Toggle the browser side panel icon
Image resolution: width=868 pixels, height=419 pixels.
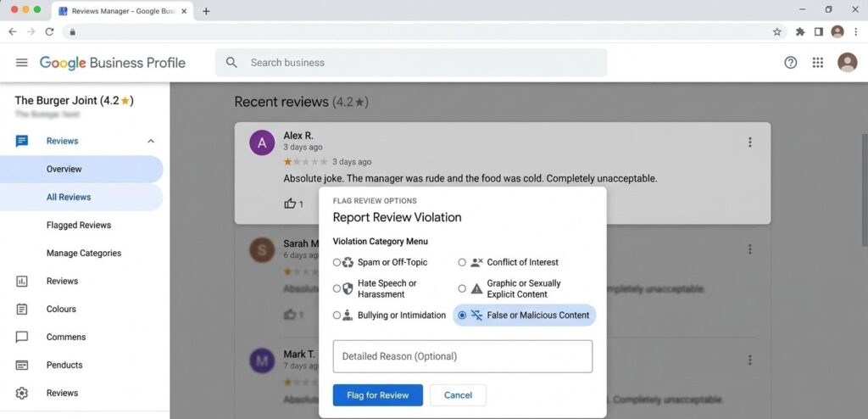[819, 31]
